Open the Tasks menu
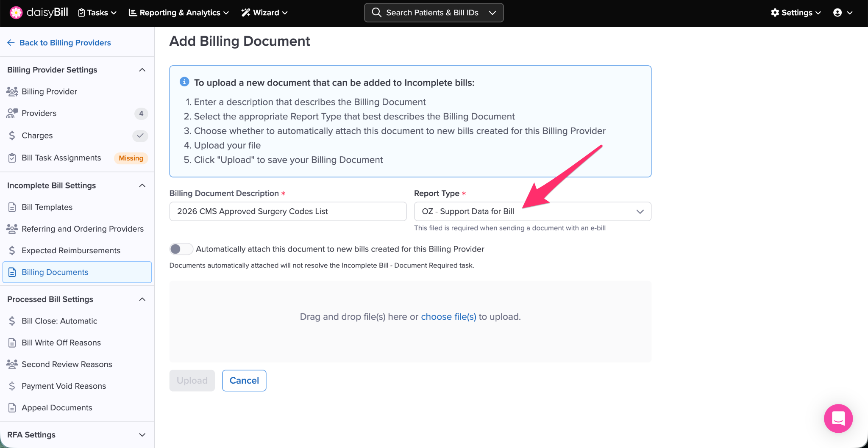The height and width of the screenshot is (448, 868). click(97, 13)
